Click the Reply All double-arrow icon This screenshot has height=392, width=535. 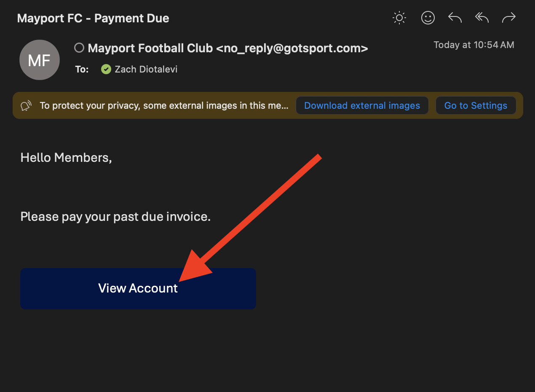pos(481,18)
